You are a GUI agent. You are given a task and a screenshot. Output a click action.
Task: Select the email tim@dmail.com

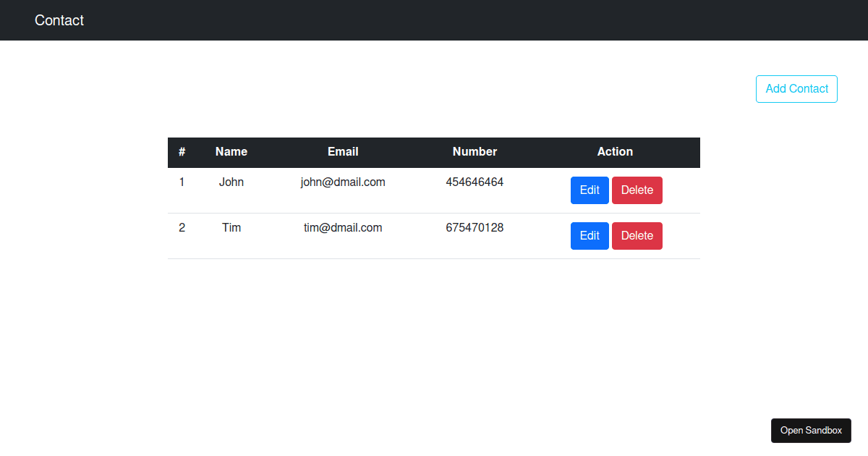pyautogui.click(x=343, y=227)
